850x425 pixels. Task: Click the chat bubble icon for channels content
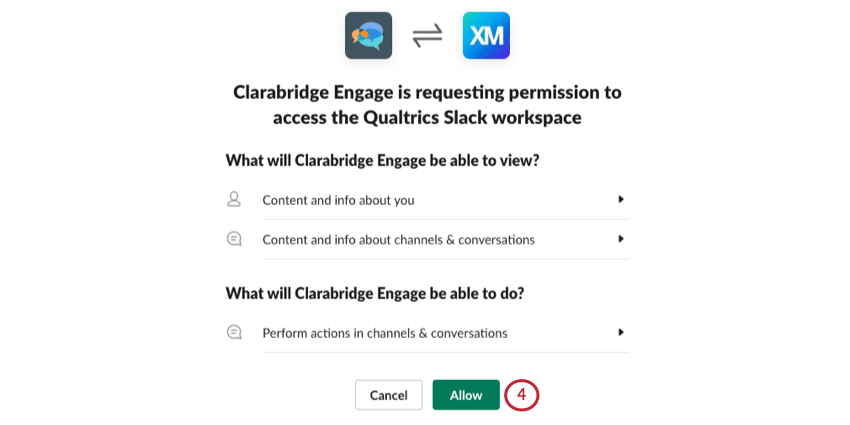(x=234, y=239)
